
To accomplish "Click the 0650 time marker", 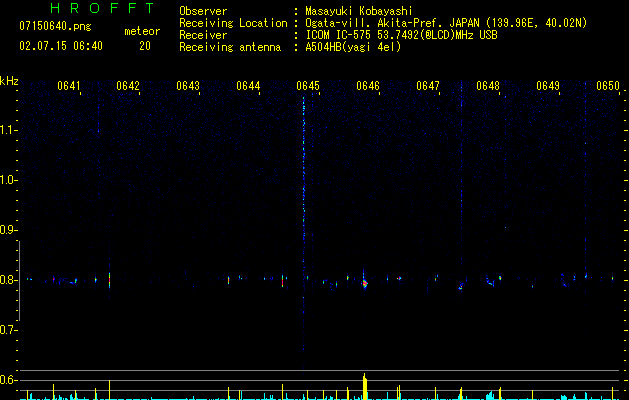I will 608,86.
